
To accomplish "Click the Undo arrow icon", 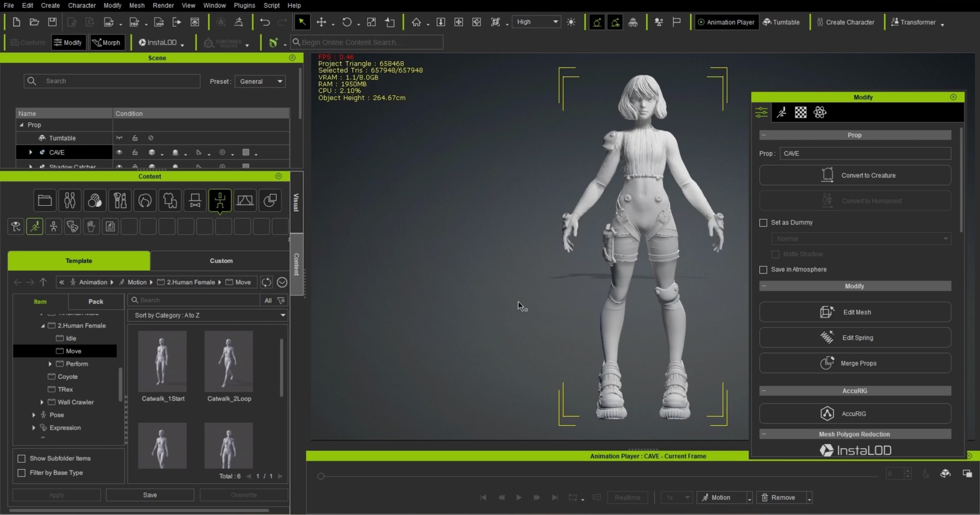I will (265, 22).
